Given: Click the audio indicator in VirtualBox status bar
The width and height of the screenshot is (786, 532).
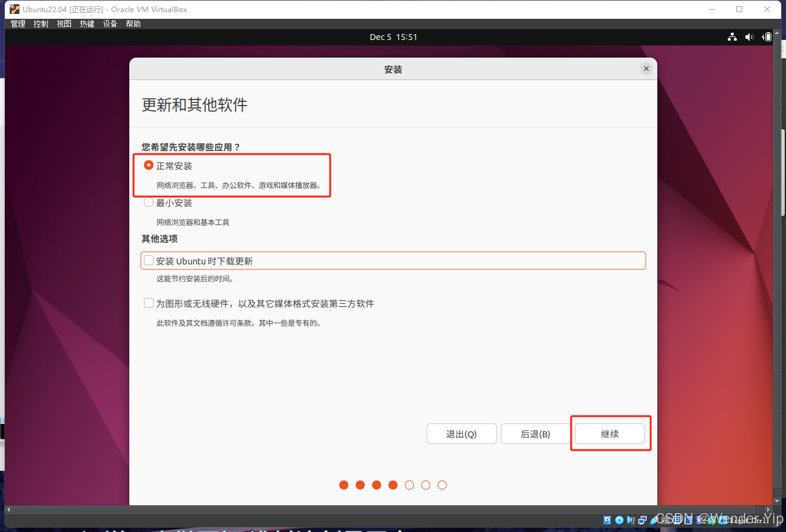Looking at the screenshot, I should tap(631, 520).
